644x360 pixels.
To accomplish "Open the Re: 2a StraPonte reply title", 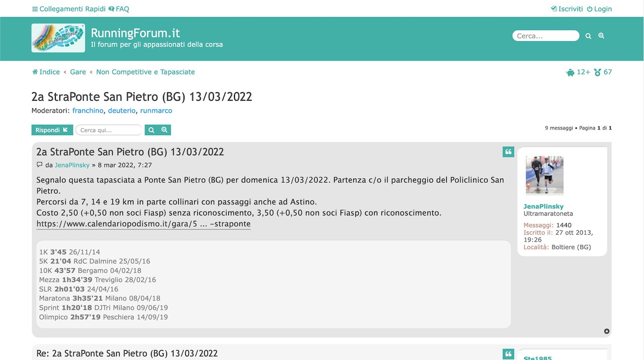I will [x=127, y=353].
